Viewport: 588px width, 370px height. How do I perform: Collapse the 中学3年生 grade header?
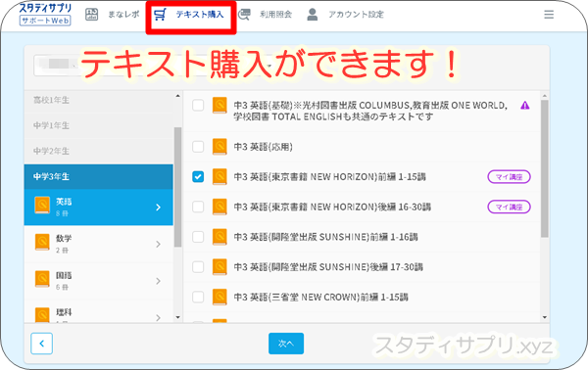pos(99,176)
